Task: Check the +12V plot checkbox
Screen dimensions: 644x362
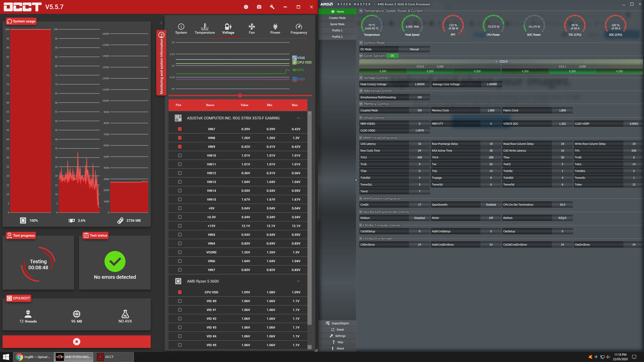Action: coord(180,226)
